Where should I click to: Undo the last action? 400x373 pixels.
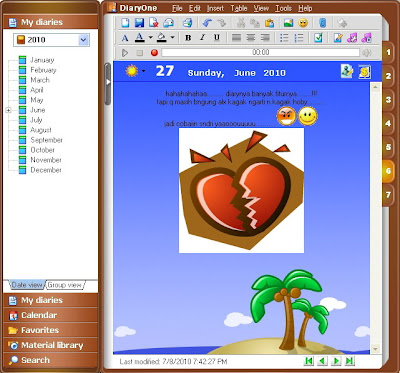click(207, 23)
